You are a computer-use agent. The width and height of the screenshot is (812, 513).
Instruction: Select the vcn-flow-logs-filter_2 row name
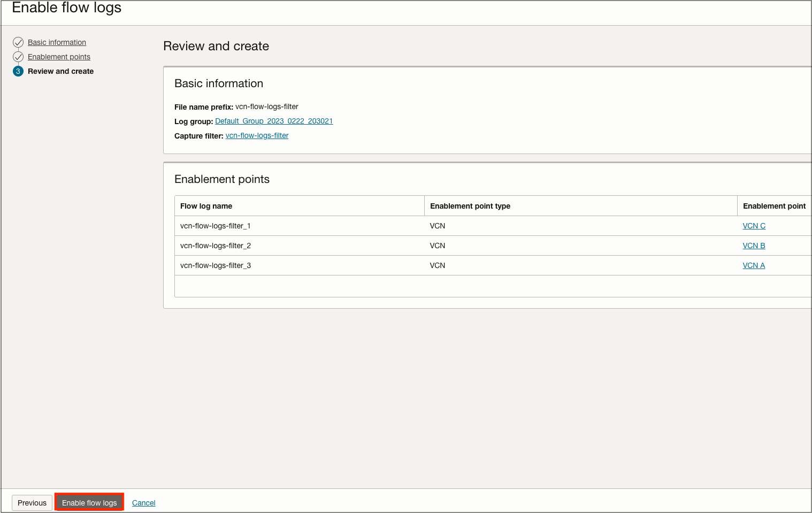pyautogui.click(x=215, y=246)
